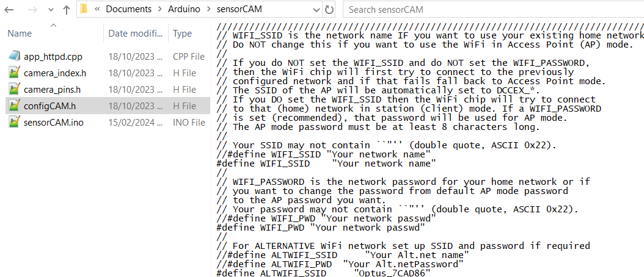This screenshot has height=277, width=644.
Task: Click the camera_pins.h file icon
Action: (15, 90)
